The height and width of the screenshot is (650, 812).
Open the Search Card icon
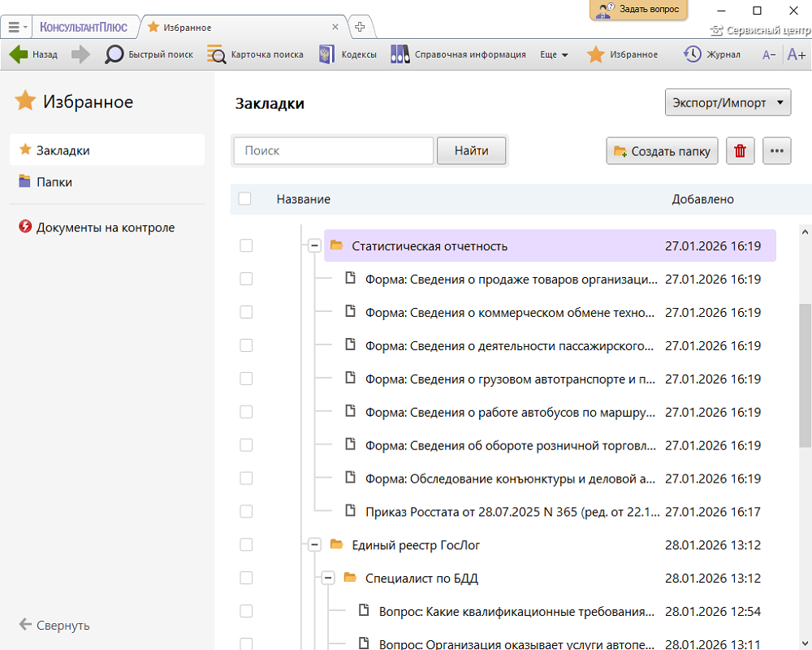point(216,54)
